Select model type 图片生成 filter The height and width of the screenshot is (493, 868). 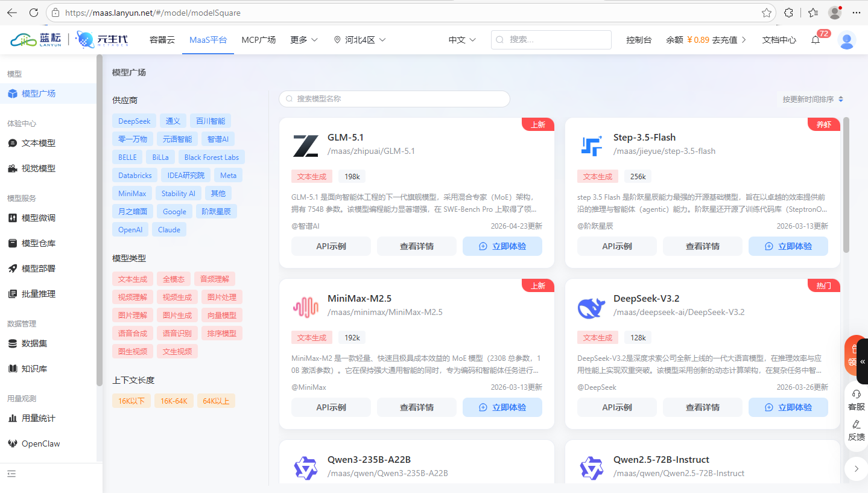click(177, 315)
